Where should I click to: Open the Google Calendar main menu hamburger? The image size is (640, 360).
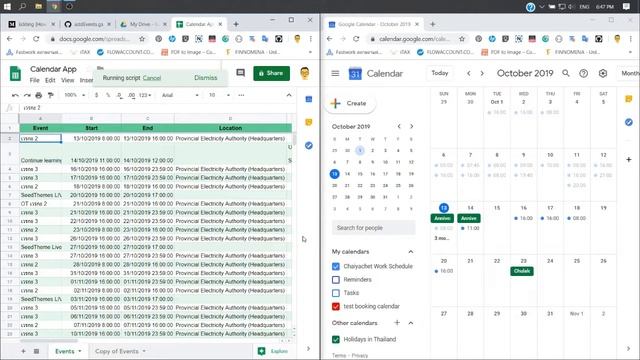[335, 73]
